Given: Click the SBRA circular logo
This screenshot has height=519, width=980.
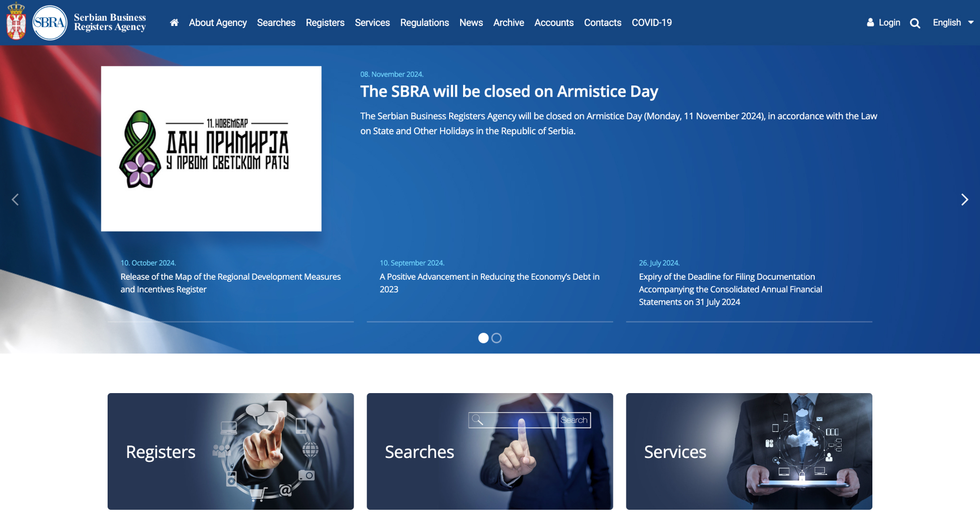Looking at the screenshot, I should point(50,23).
